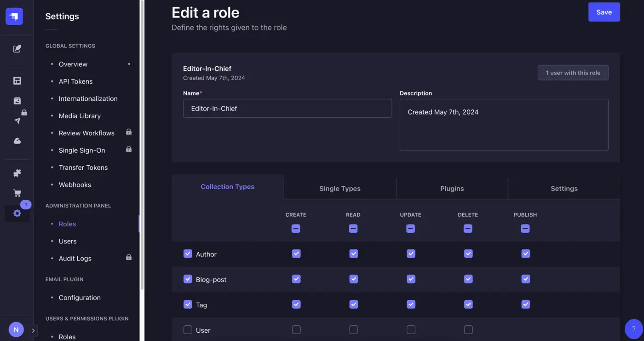The height and width of the screenshot is (341, 644).
Task: Switch to the Plugins tab
Action: [452, 188]
